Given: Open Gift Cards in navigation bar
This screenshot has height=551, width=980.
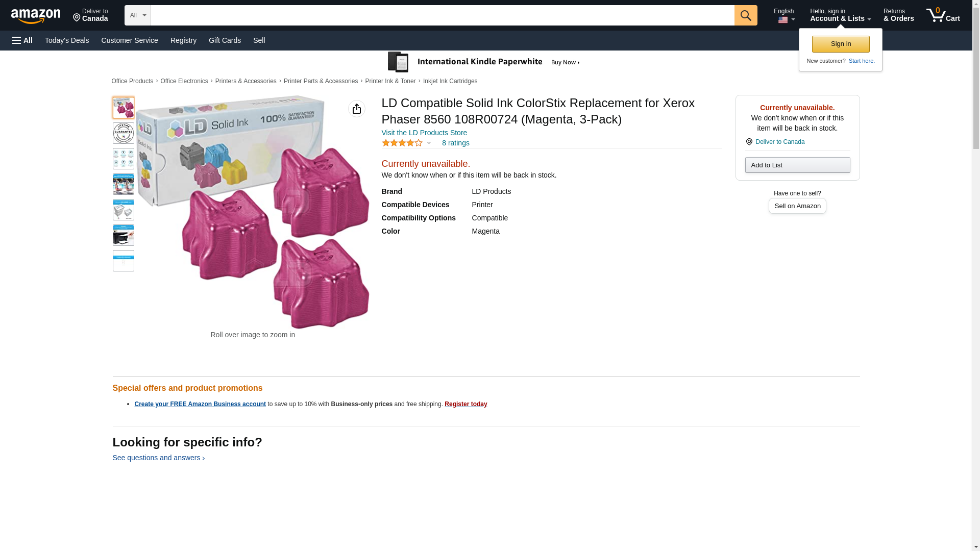Looking at the screenshot, I should tap(225, 40).
